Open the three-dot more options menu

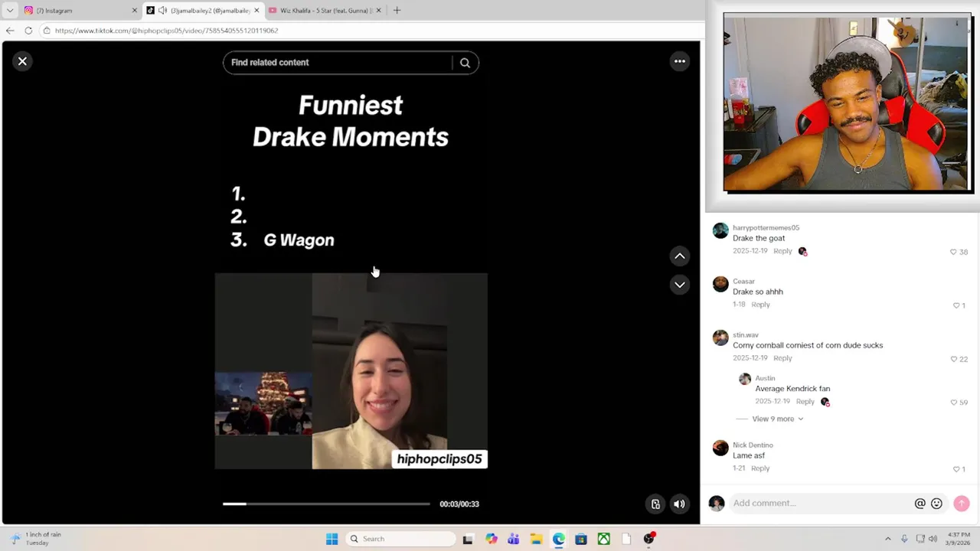[x=679, y=61]
